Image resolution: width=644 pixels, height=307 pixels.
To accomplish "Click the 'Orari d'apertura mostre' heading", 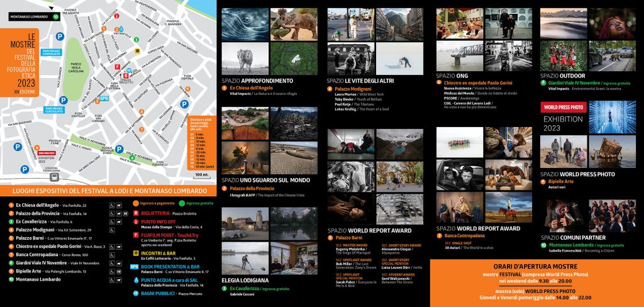I will [535, 266].
